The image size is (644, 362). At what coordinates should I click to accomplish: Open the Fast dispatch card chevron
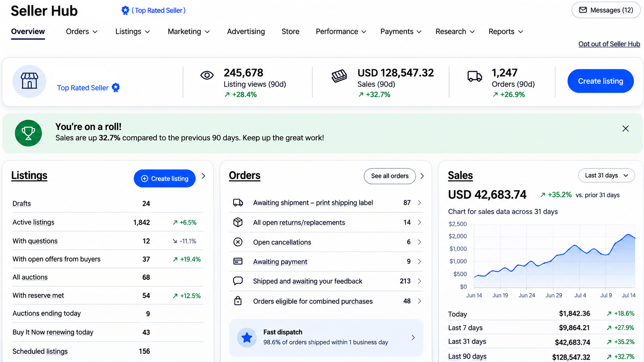413,337
